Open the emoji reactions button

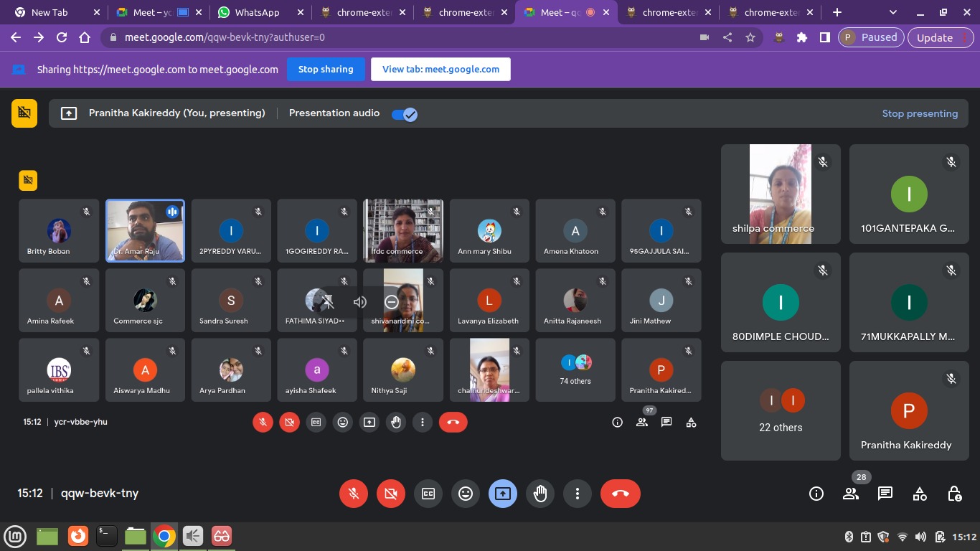(x=466, y=494)
